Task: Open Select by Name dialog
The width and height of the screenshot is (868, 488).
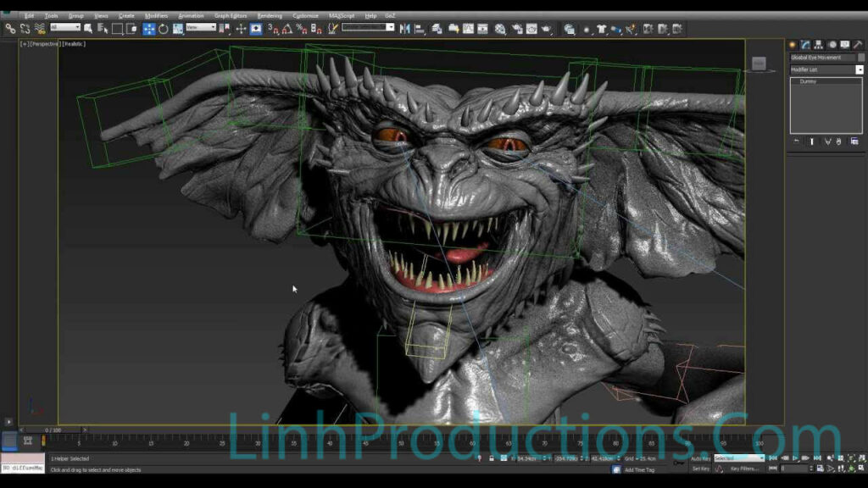Action: point(103,29)
